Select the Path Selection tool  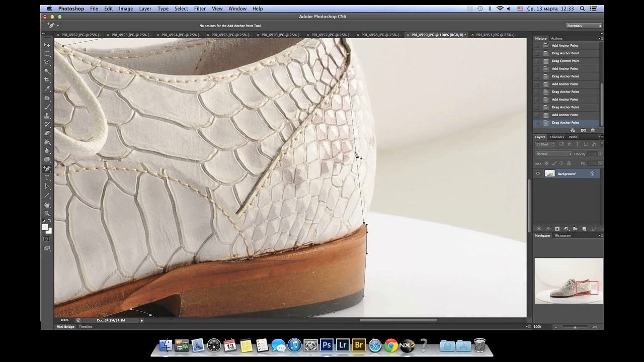point(47,187)
